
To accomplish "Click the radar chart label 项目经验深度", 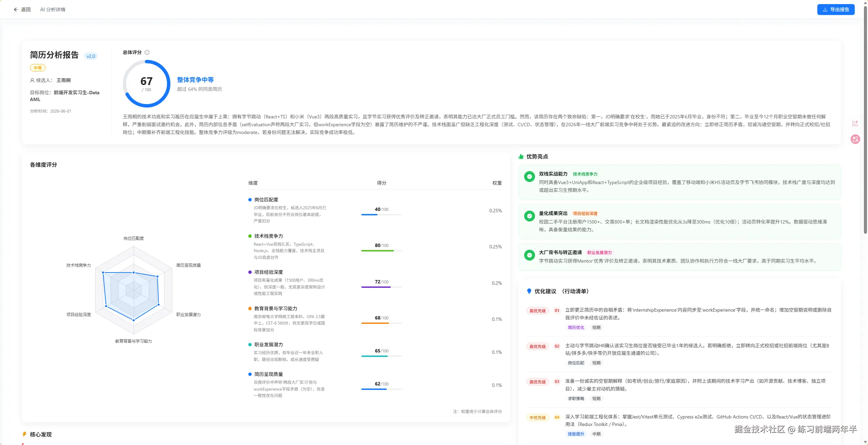I will pyautogui.click(x=79, y=315).
